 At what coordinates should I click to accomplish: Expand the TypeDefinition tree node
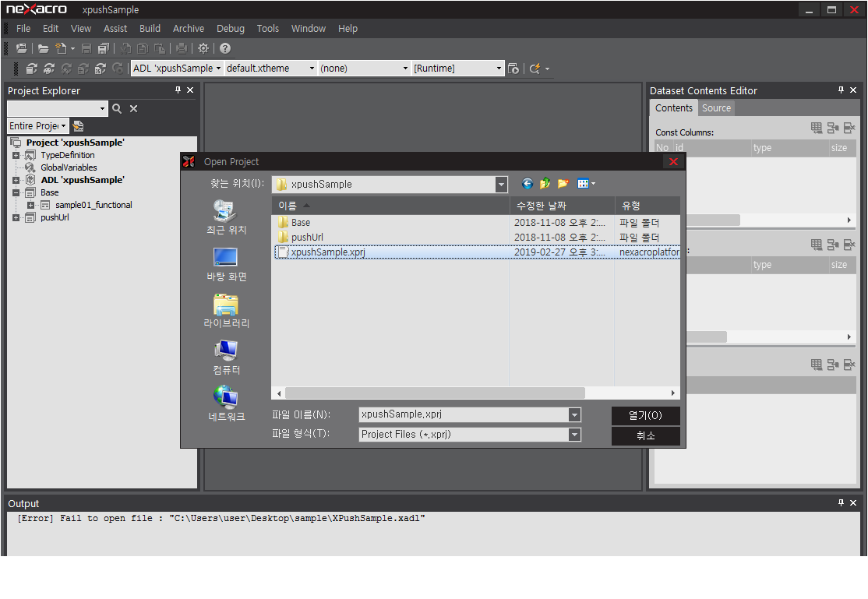pyautogui.click(x=16, y=156)
